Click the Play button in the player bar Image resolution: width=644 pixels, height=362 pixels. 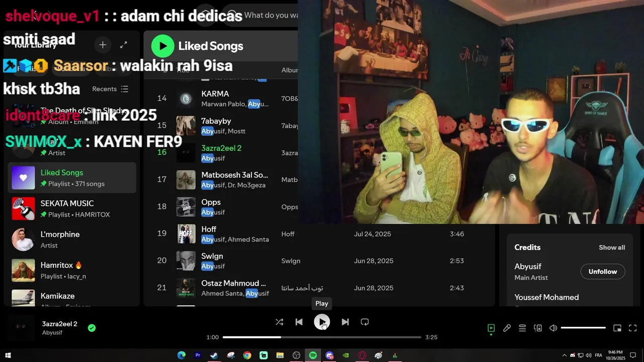point(322,322)
